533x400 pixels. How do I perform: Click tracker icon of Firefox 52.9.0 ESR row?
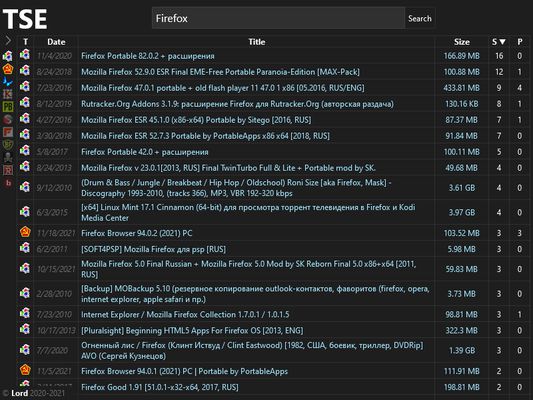click(x=25, y=71)
